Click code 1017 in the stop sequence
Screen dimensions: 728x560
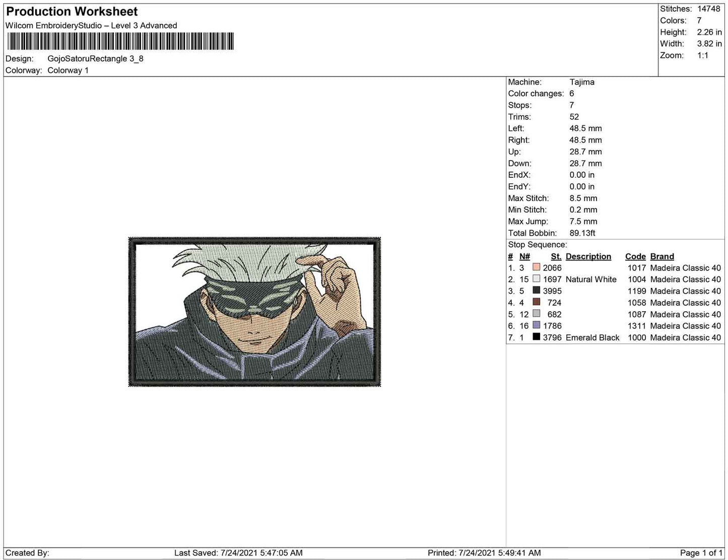click(x=637, y=268)
